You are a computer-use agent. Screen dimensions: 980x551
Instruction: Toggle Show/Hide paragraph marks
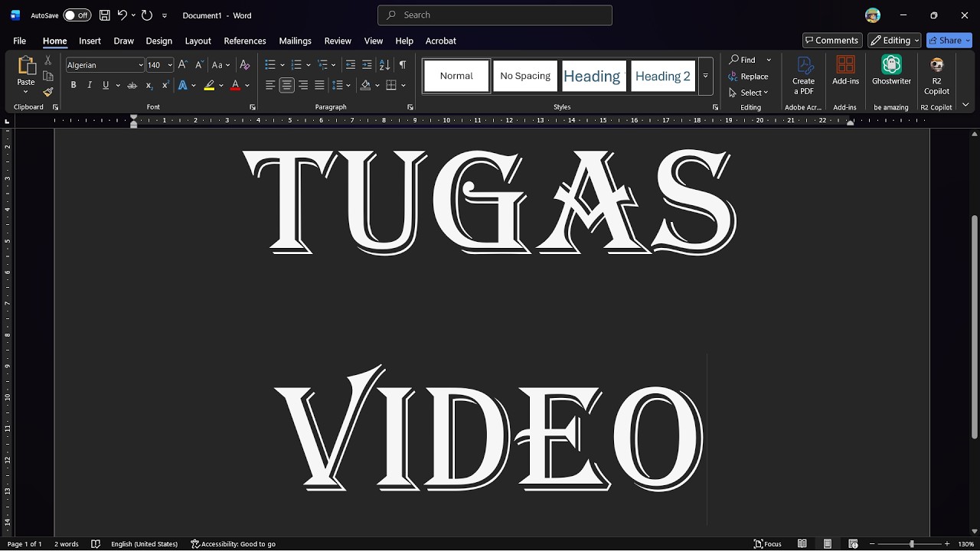403,65
